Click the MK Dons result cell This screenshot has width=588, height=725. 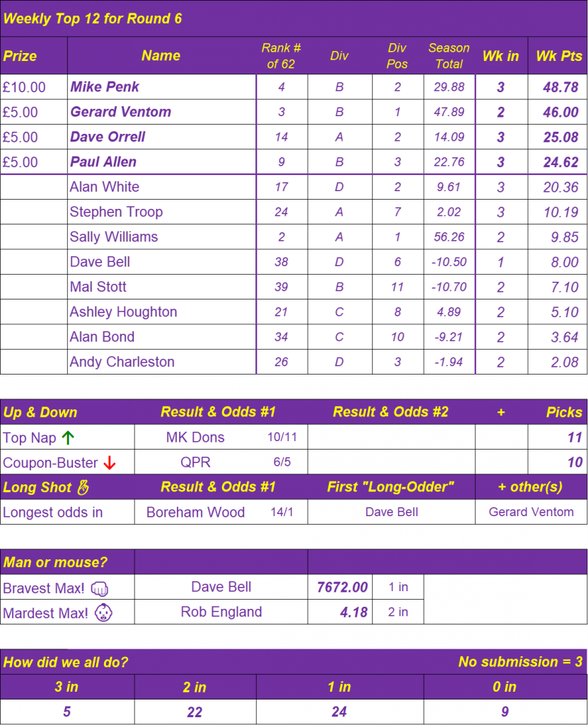pyautogui.click(x=195, y=437)
